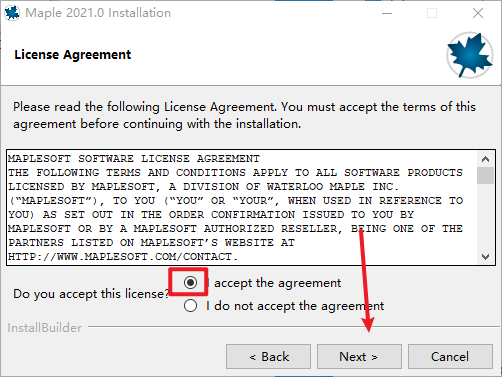Screen dimensions: 502x377
Task: Click the InstallBuilder label
Action: point(45,328)
